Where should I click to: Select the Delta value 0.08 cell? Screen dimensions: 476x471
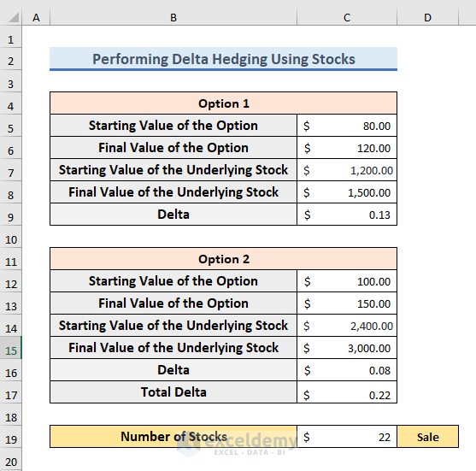tap(347, 370)
